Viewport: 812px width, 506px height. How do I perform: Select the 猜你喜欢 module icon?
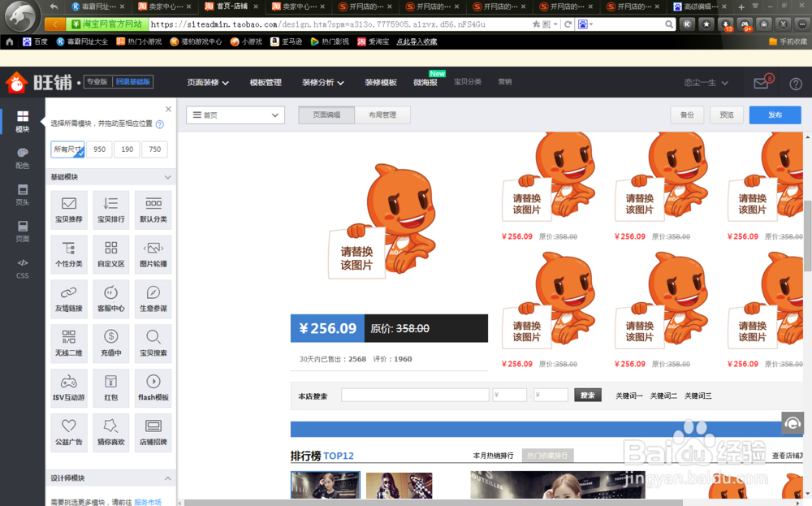click(x=110, y=432)
